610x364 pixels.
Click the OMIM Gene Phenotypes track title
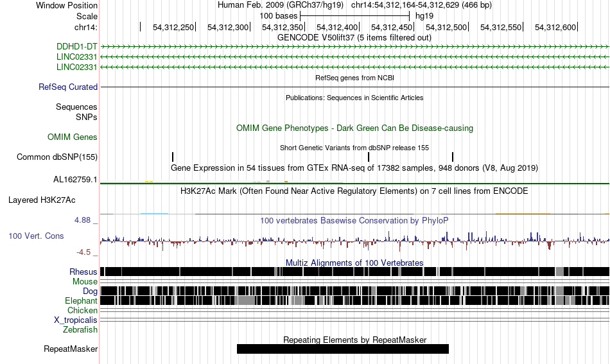coord(354,128)
